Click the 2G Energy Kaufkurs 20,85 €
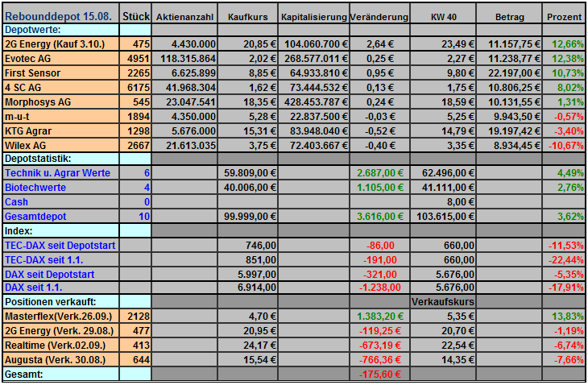 click(247, 43)
